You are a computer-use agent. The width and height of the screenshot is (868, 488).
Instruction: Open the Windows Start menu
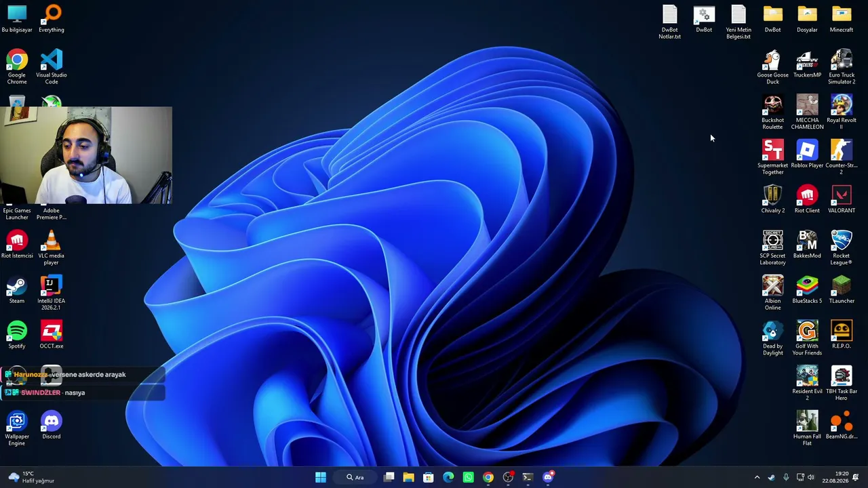[x=321, y=477]
